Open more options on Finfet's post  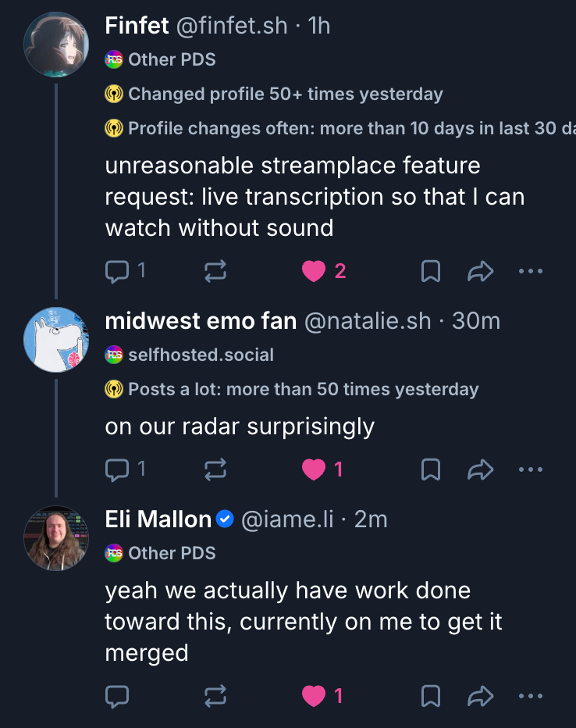pos(530,271)
